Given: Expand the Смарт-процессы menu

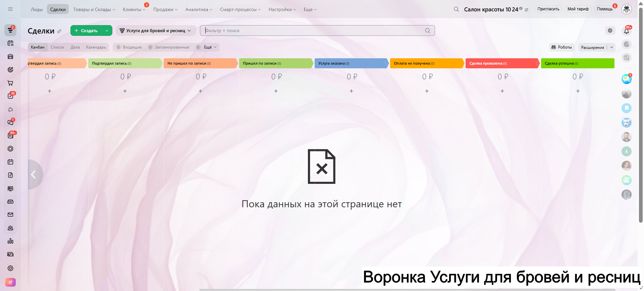Looking at the screenshot, I should coord(240,9).
